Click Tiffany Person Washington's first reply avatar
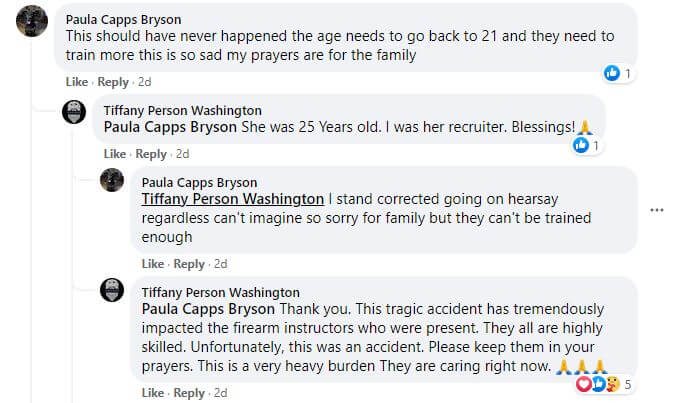 point(74,113)
